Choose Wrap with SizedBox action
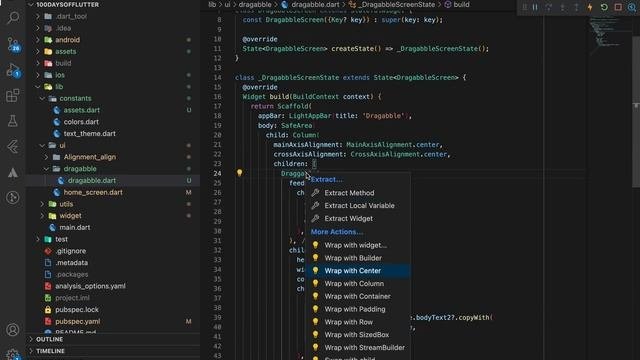 click(357, 335)
